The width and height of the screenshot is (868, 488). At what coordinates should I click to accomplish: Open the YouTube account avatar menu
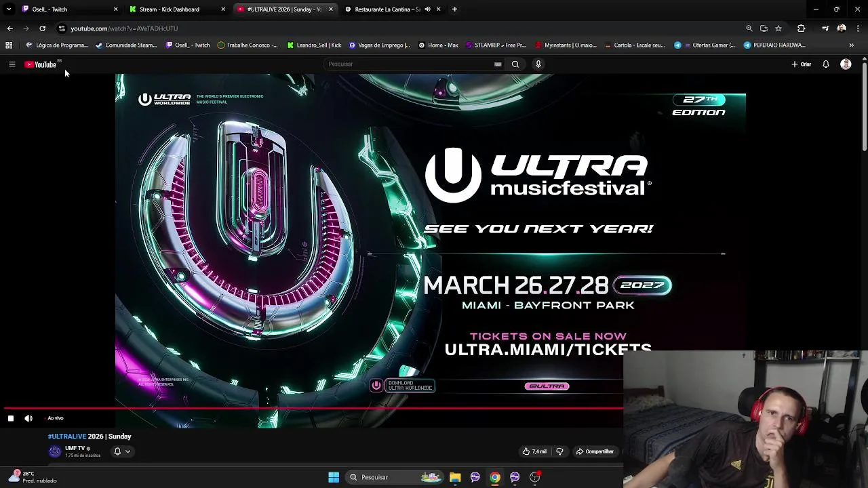click(x=846, y=64)
